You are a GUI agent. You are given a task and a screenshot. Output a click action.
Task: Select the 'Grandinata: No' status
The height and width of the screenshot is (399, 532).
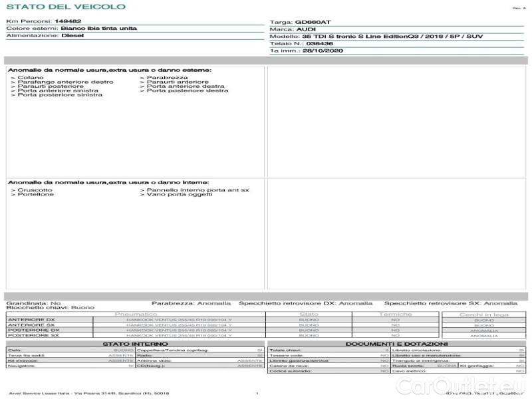coord(34,303)
